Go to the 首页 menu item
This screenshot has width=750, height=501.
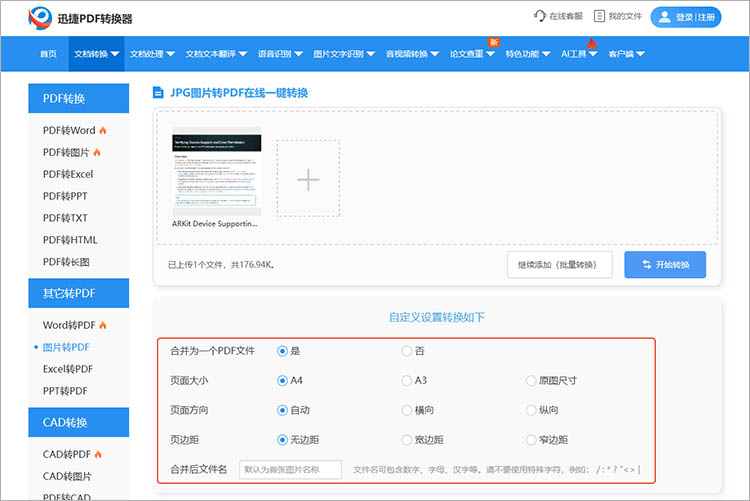click(48, 54)
